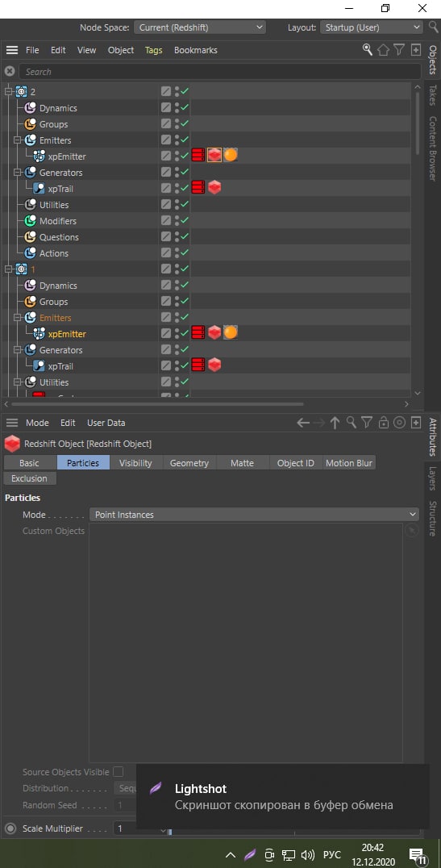441x868 pixels.
Task: Select the red tag on system 1's xpTrail
Action: tap(198, 365)
